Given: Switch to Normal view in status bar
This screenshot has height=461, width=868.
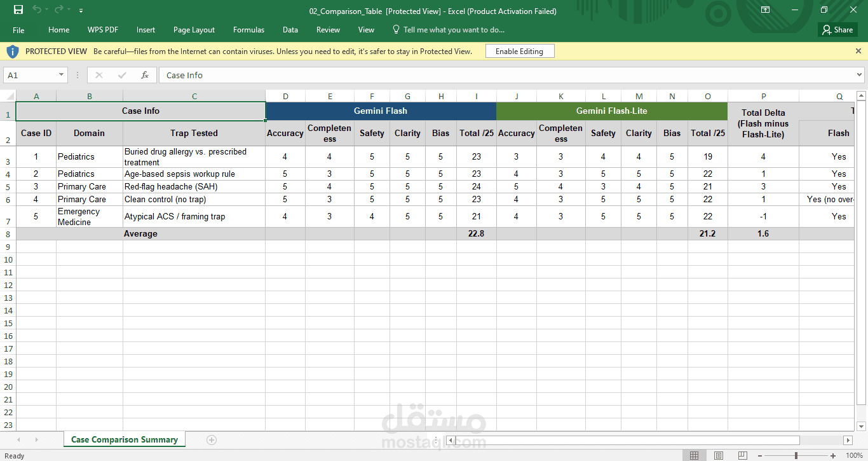Looking at the screenshot, I should click(695, 455).
